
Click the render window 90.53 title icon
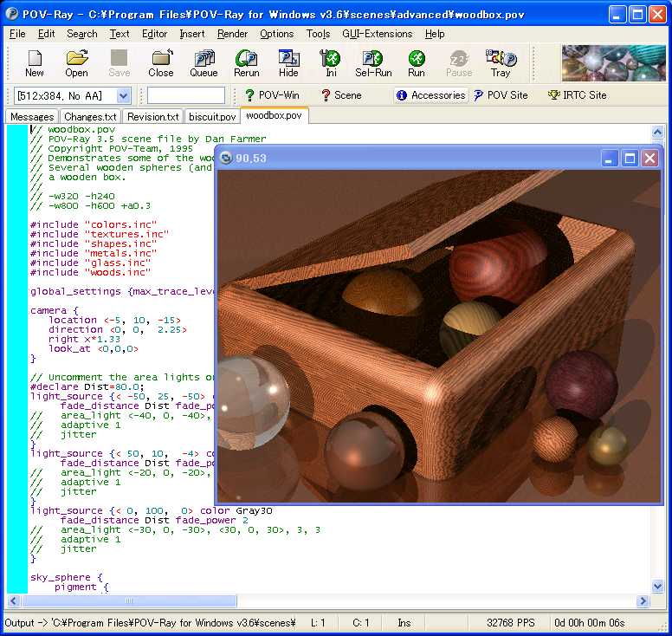coord(225,159)
